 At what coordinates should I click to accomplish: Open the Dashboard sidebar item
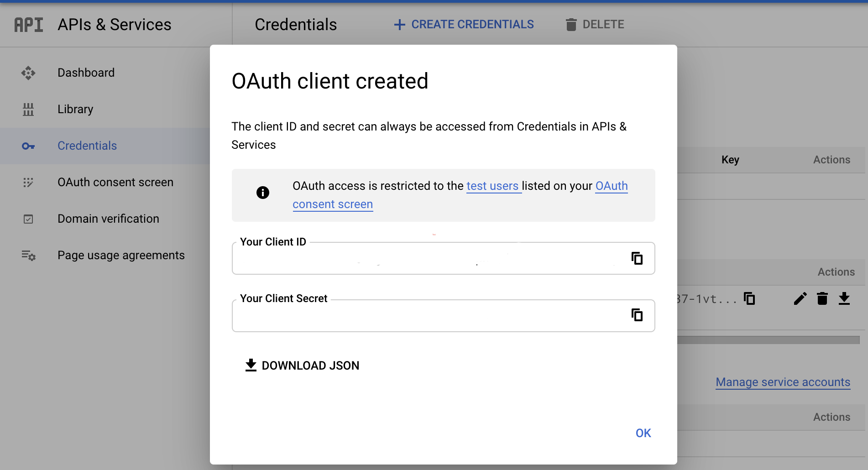click(105, 73)
